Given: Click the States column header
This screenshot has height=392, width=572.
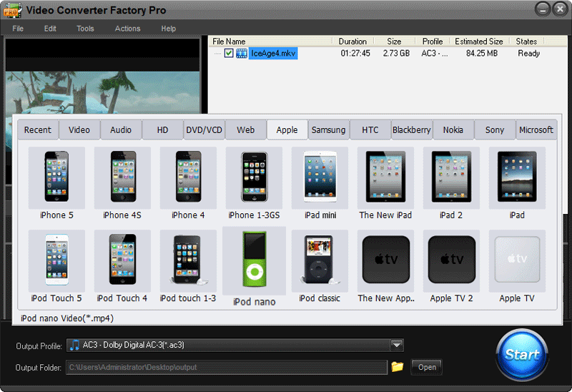Looking at the screenshot, I should click(x=526, y=41).
